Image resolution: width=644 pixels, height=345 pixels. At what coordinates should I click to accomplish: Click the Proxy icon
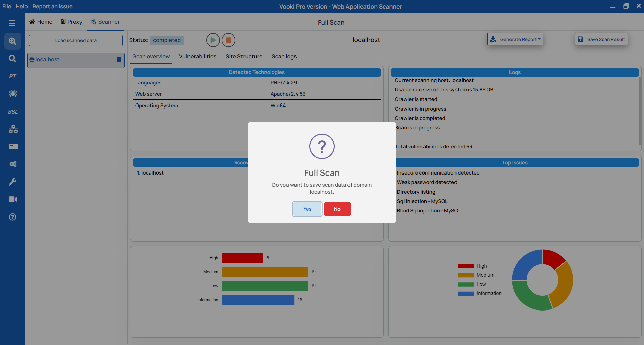pyautogui.click(x=63, y=22)
